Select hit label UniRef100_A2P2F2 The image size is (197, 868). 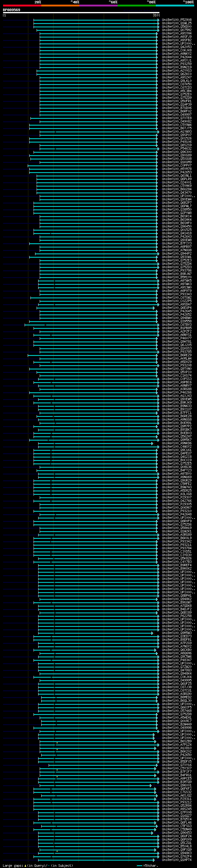click(177, 331)
